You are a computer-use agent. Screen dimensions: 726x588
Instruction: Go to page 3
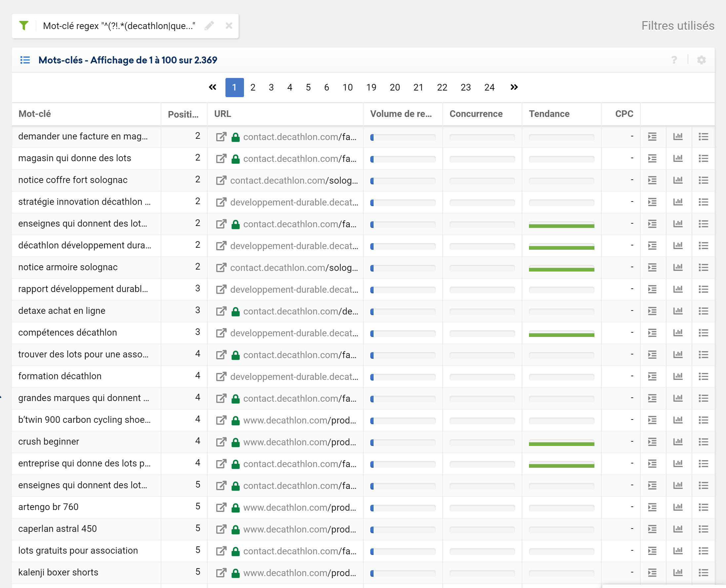[x=271, y=88]
